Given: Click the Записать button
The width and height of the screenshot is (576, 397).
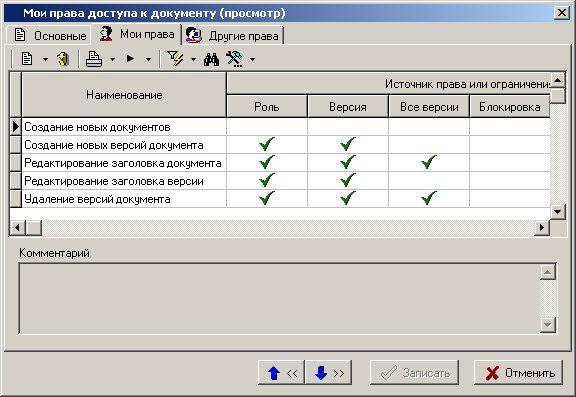Looking at the screenshot, I should pos(414,373).
